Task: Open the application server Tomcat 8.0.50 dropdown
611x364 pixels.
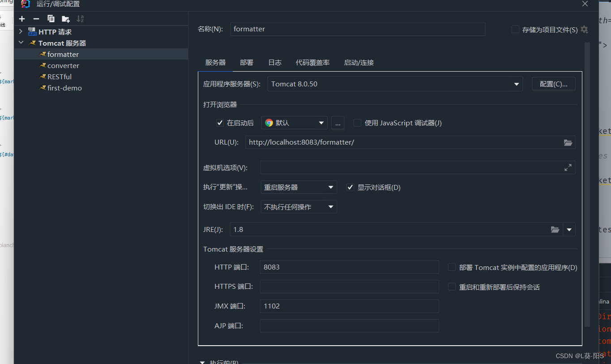Action: (395, 84)
